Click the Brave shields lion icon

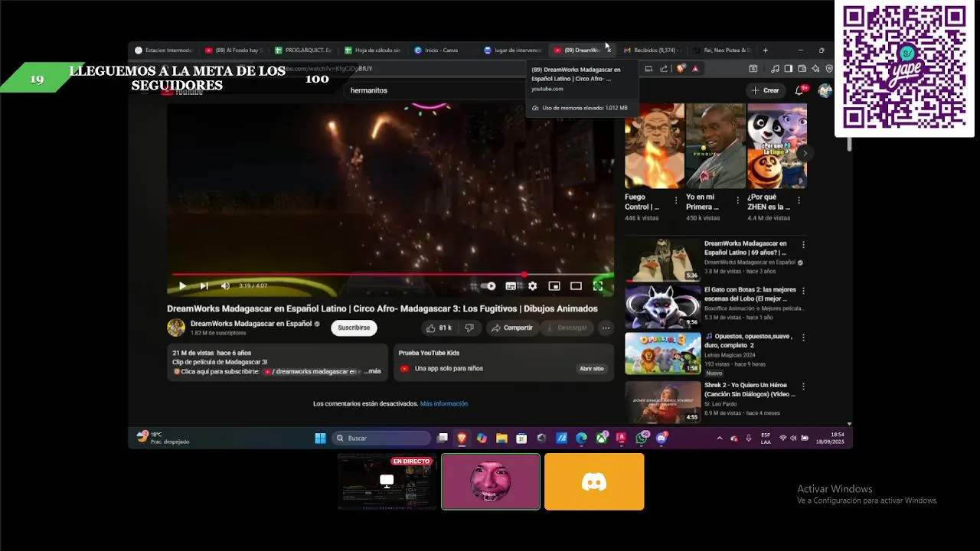point(681,69)
